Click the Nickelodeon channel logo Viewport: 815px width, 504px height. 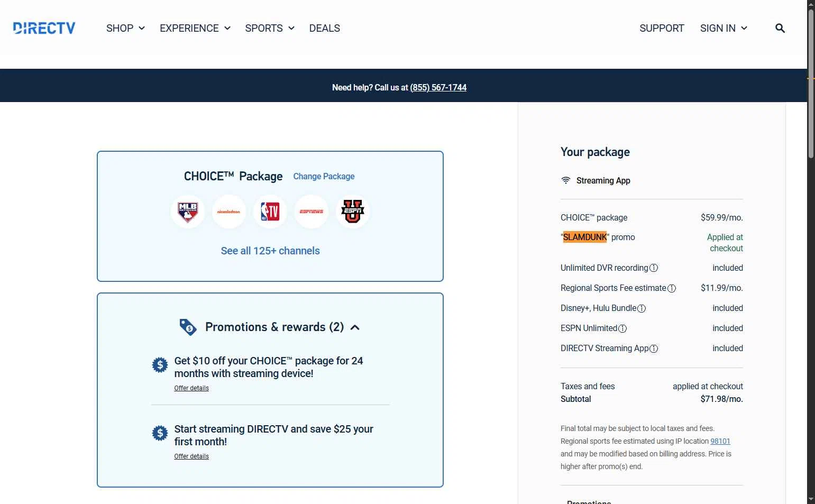(x=229, y=212)
